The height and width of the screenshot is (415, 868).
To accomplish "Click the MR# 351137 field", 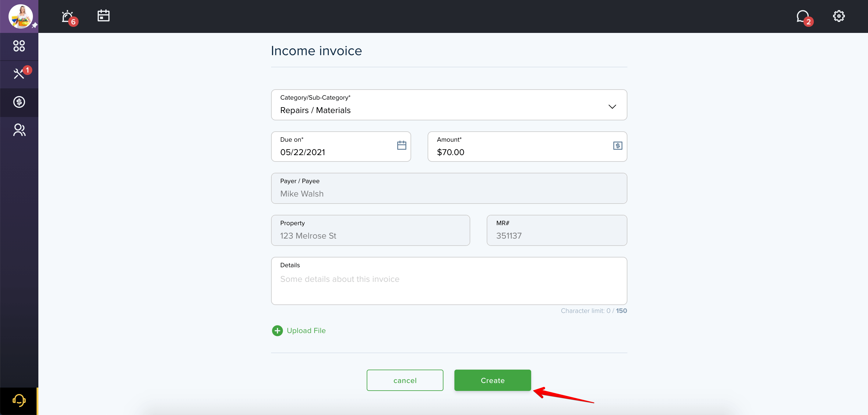I will pos(557,230).
